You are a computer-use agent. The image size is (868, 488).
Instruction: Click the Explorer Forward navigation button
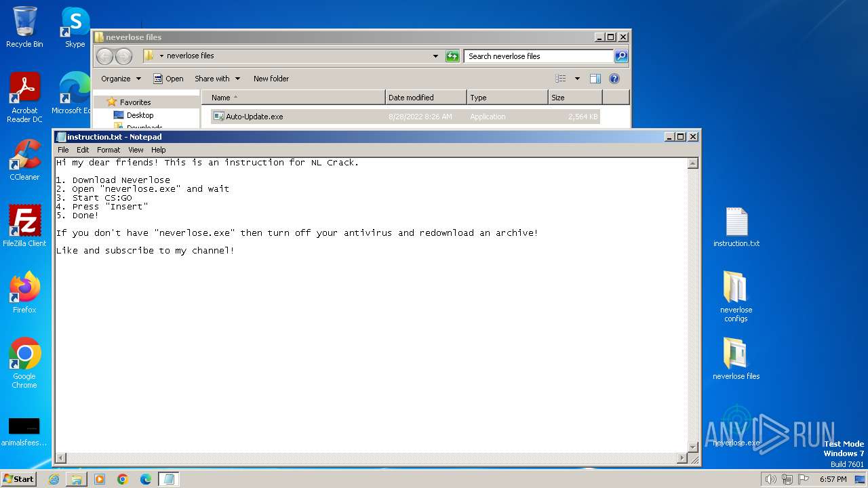pyautogui.click(x=123, y=56)
